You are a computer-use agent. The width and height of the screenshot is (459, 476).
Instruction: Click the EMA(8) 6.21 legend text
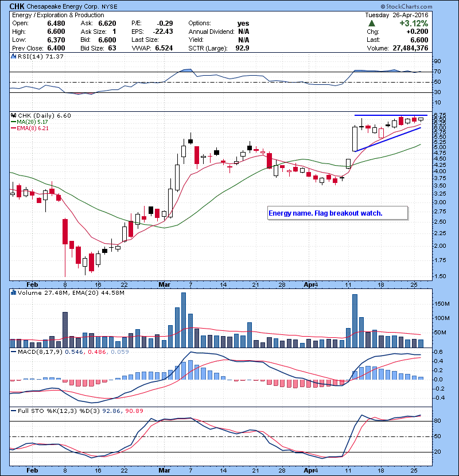pos(33,128)
